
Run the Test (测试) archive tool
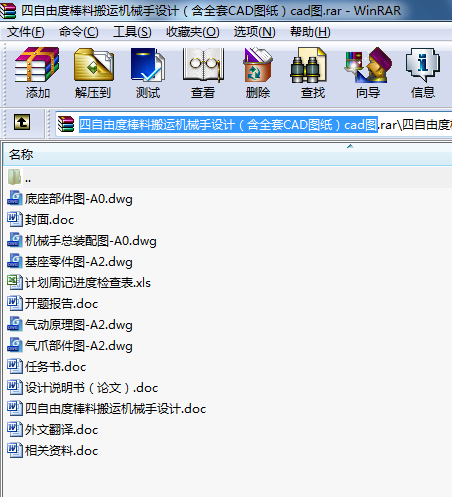coord(148,73)
